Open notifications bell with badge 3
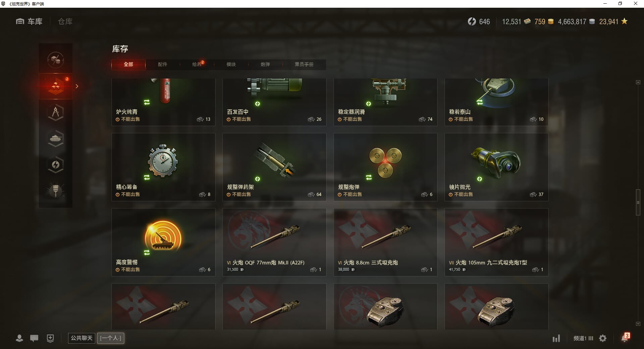The height and width of the screenshot is (349, 644). click(x=625, y=338)
